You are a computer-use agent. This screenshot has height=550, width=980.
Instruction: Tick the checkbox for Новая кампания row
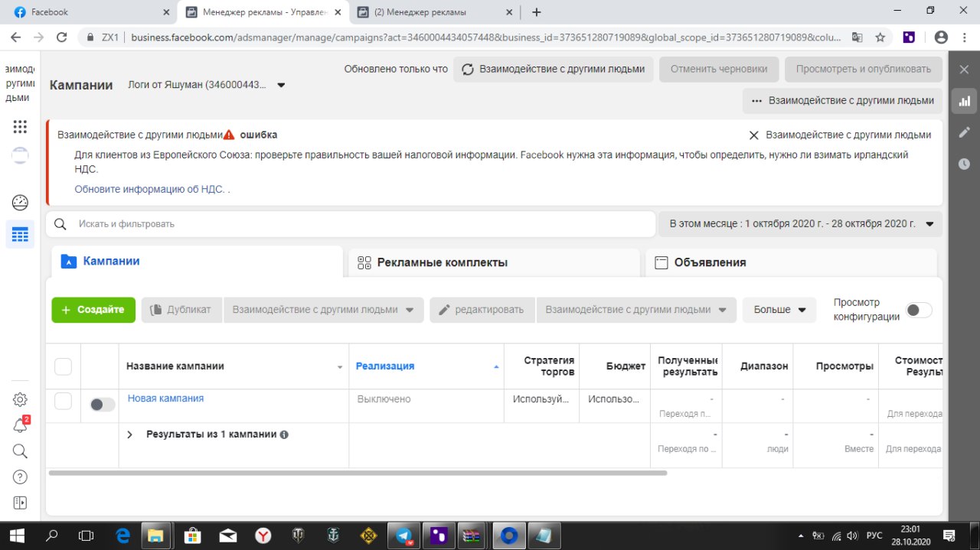(63, 401)
